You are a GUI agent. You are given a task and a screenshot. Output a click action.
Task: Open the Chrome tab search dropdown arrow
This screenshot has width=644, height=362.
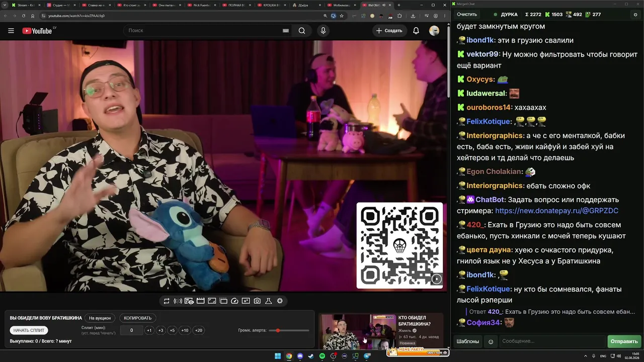[6, 5]
